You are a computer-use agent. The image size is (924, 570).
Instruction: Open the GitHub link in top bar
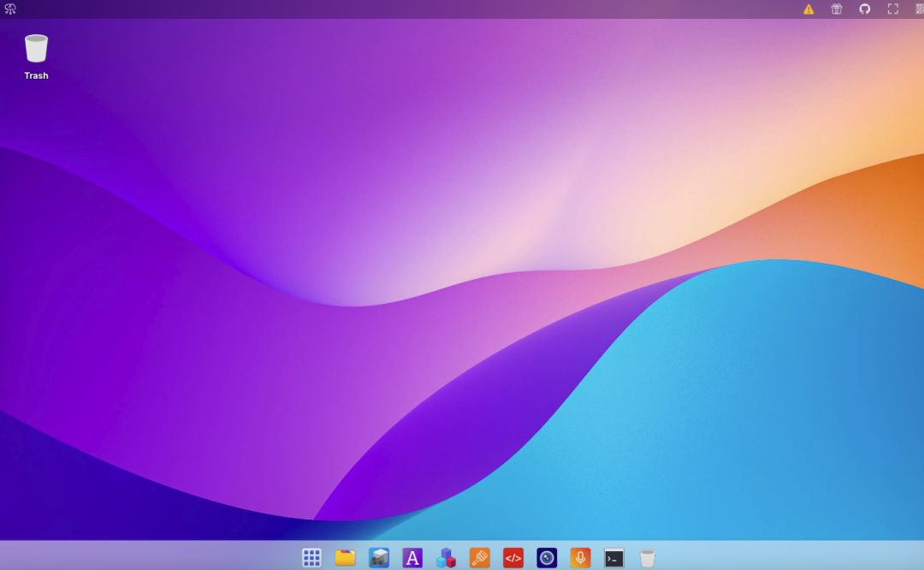coord(864,9)
